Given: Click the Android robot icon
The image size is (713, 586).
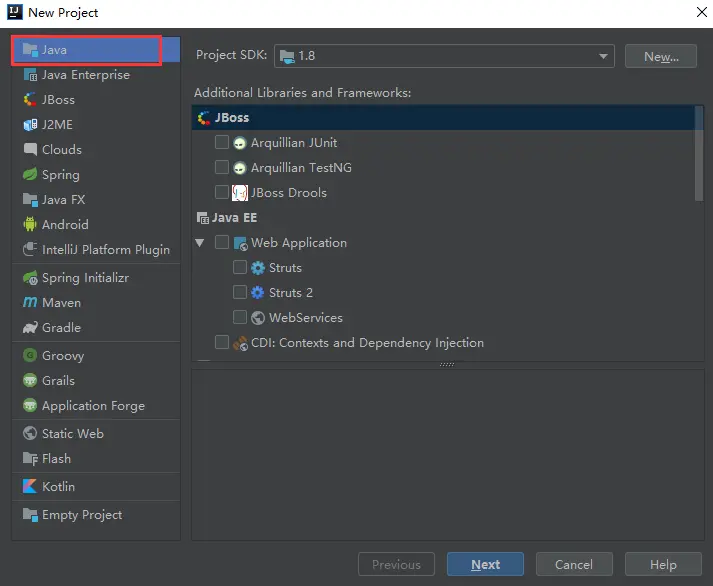Looking at the screenshot, I should pyautogui.click(x=30, y=224).
